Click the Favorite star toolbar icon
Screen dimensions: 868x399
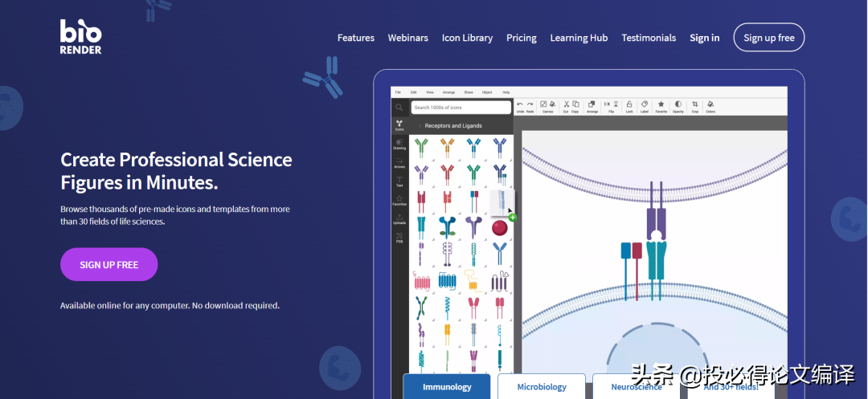tap(661, 104)
